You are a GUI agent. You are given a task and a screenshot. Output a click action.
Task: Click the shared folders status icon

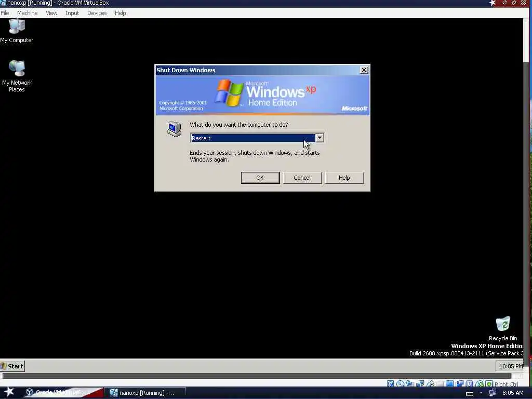[440, 384]
